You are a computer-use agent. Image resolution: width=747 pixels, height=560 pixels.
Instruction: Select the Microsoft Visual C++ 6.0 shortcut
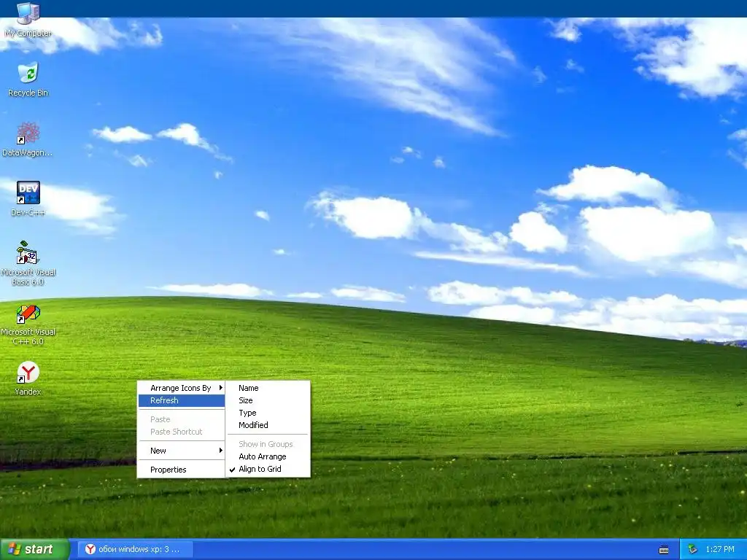click(x=28, y=325)
